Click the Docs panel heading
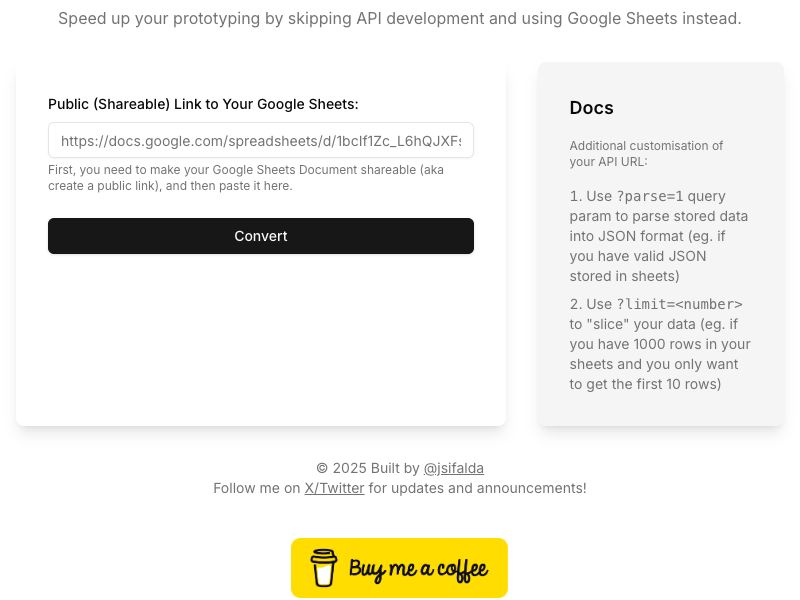The height and width of the screenshot is (600, 800). [x=591, y=108]
